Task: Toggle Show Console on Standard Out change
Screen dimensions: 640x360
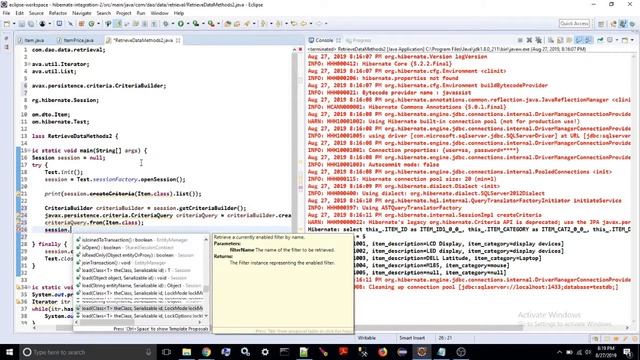Action: click(579, 40)
